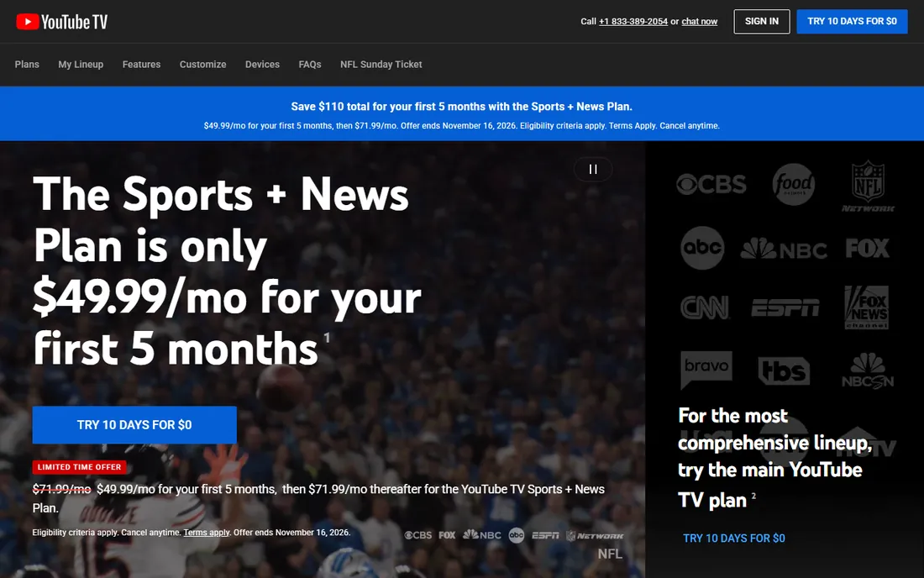
Task: Click small NFL Network logo in hero footer
Action: pos(595,536)
